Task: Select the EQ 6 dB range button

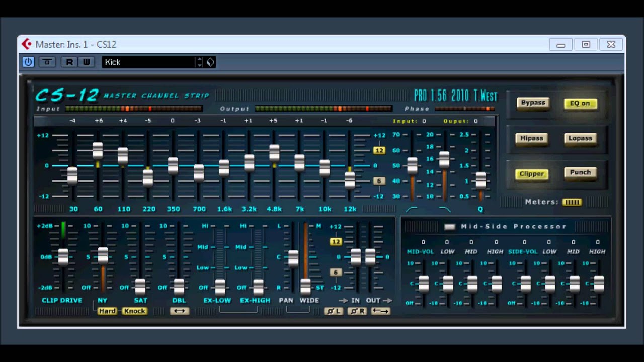Action: coord(379,181)
